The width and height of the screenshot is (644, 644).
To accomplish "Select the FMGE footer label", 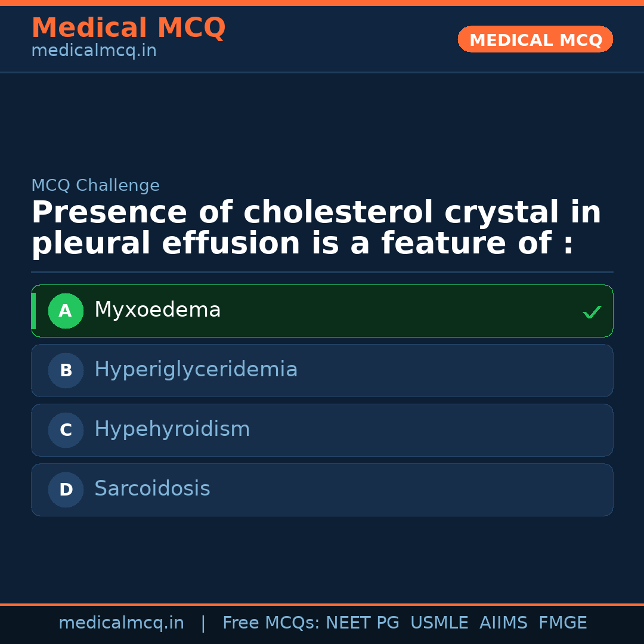I will (562, 623).
